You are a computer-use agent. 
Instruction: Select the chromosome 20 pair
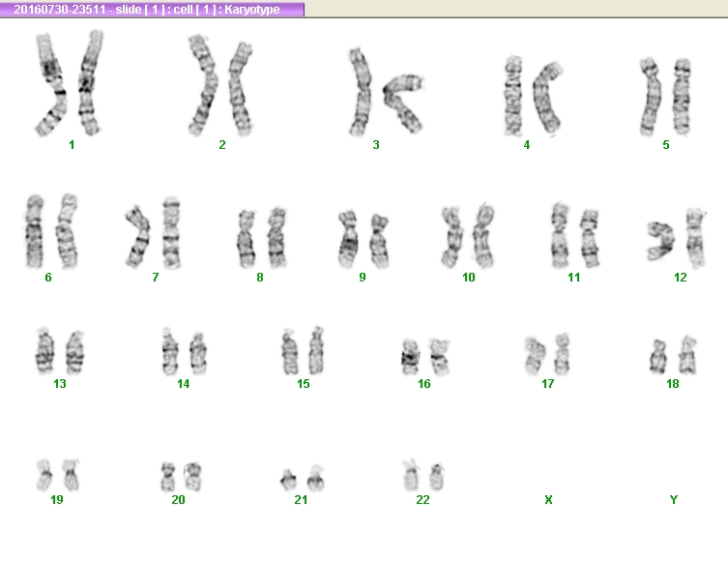click(x=181, y=477)
